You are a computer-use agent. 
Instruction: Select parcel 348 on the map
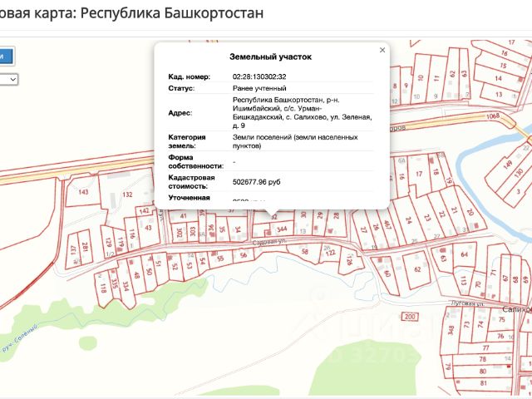(451, 330)
